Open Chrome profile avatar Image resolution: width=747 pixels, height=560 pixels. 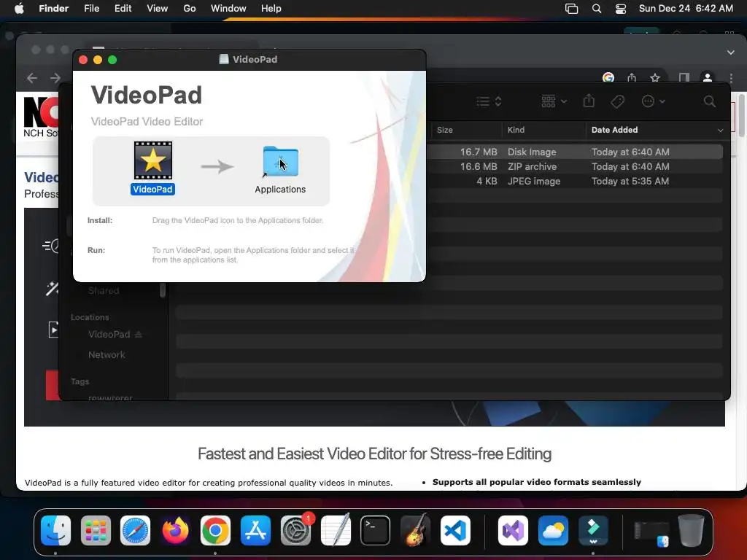[708, 77]
